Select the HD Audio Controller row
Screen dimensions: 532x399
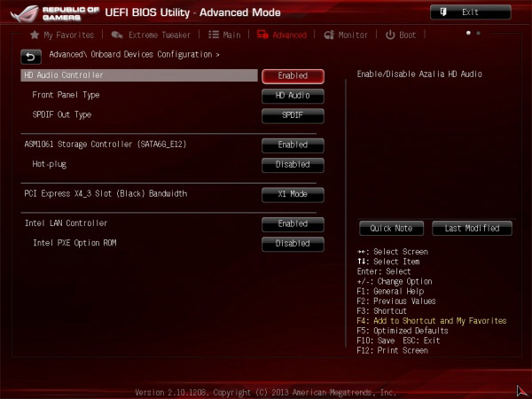tap(139, 75)
